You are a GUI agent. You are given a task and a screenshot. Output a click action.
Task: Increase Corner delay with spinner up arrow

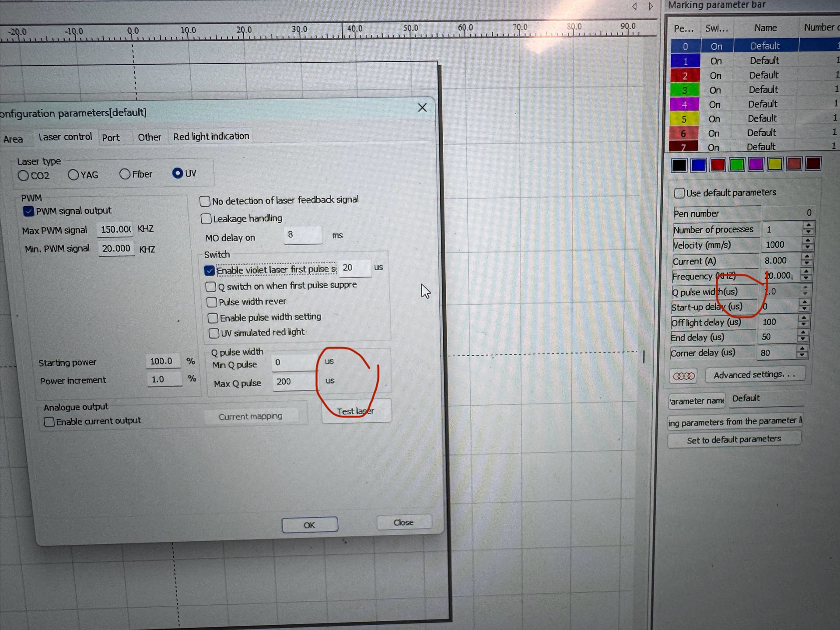pos(802,349)
